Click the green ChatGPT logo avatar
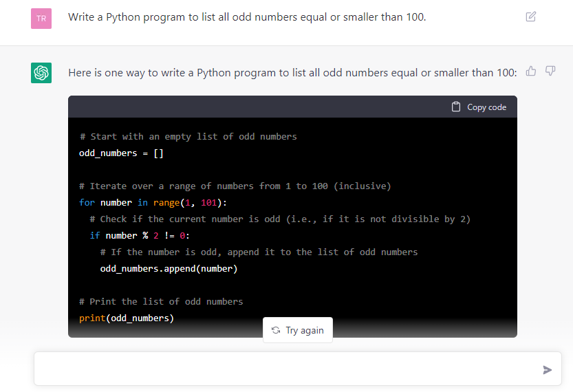Image resolution: width=573 pixels, height=392 pixels. click(41, 72)
